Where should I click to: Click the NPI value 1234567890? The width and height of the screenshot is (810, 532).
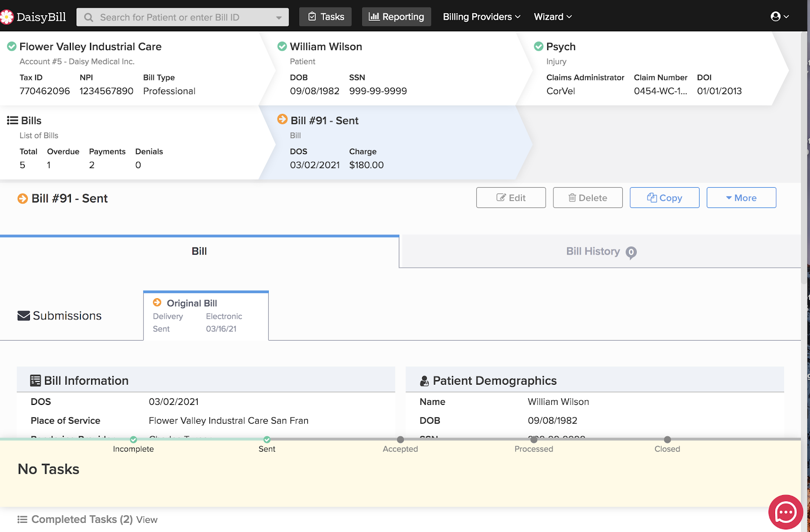(x=106, y=91)
